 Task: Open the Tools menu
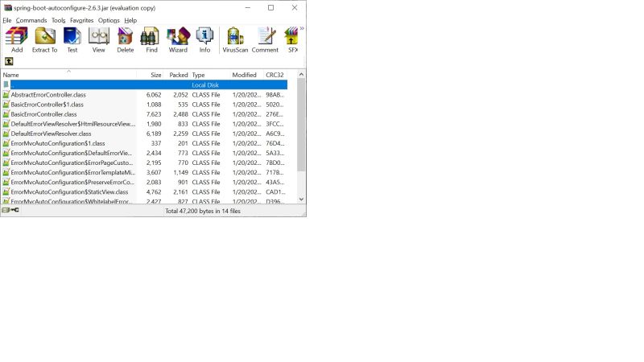(58, 20)
